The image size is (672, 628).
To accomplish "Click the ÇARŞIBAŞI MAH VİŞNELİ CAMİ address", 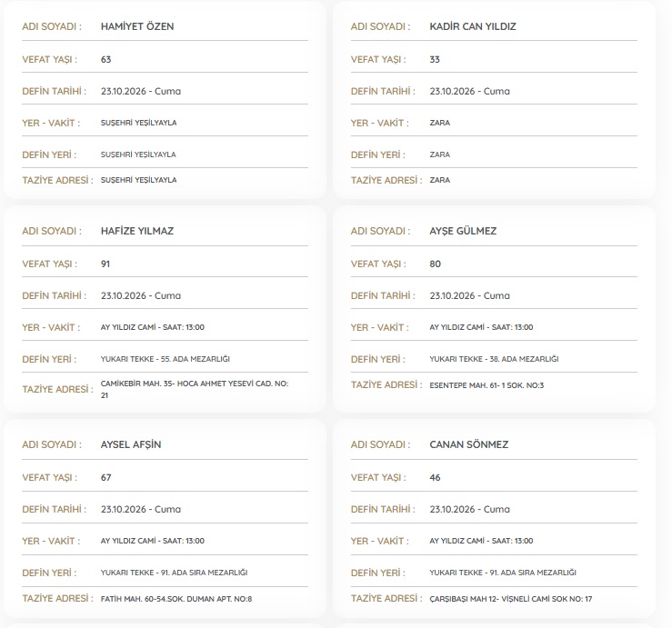I will pyautogui.click(x=511, y=599).
